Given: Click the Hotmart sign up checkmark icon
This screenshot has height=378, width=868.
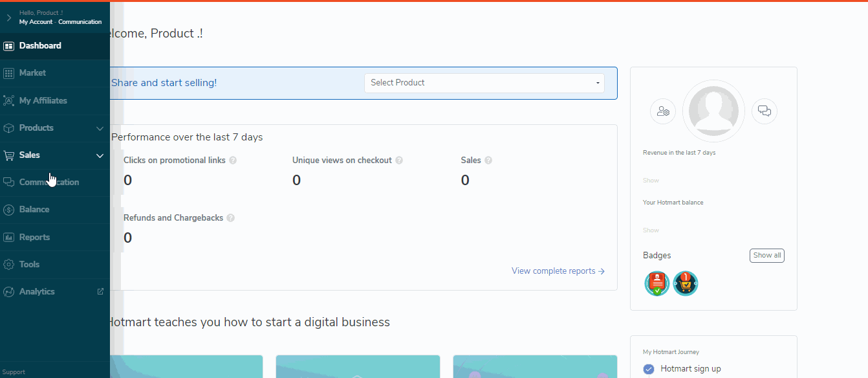Looking at the screenshot, I should (649, 369).
